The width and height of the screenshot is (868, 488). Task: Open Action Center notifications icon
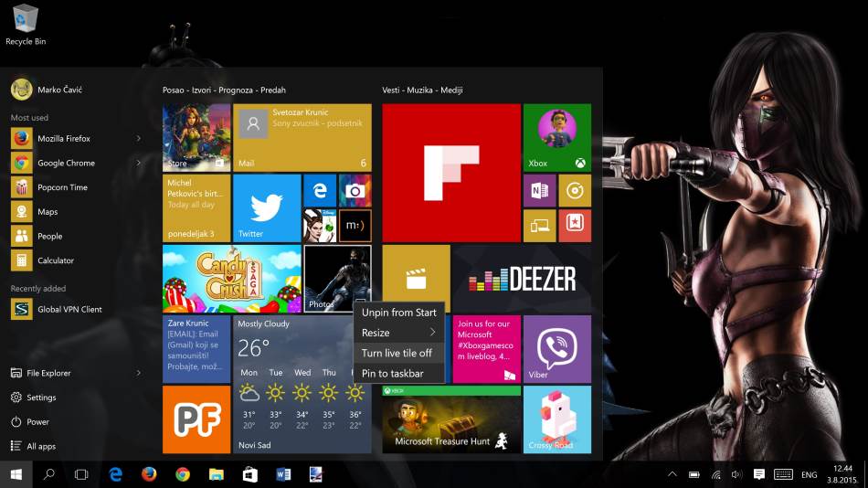point(759,474)
